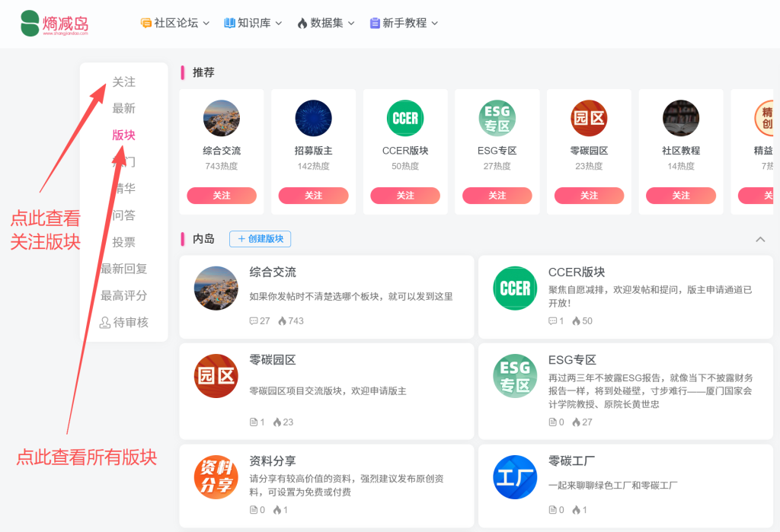Open the 待审核 sidebar item

point(124,323)
